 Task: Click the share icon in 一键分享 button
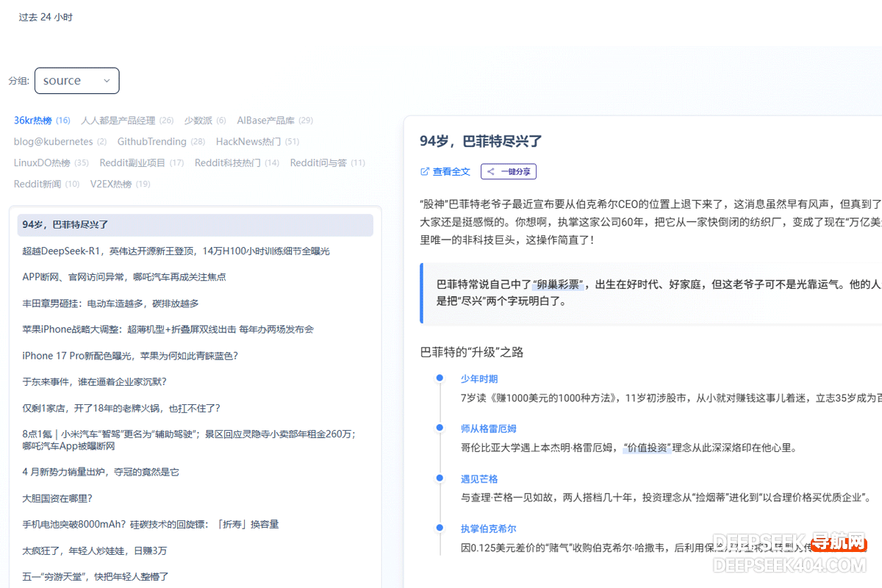click(491, 172)
